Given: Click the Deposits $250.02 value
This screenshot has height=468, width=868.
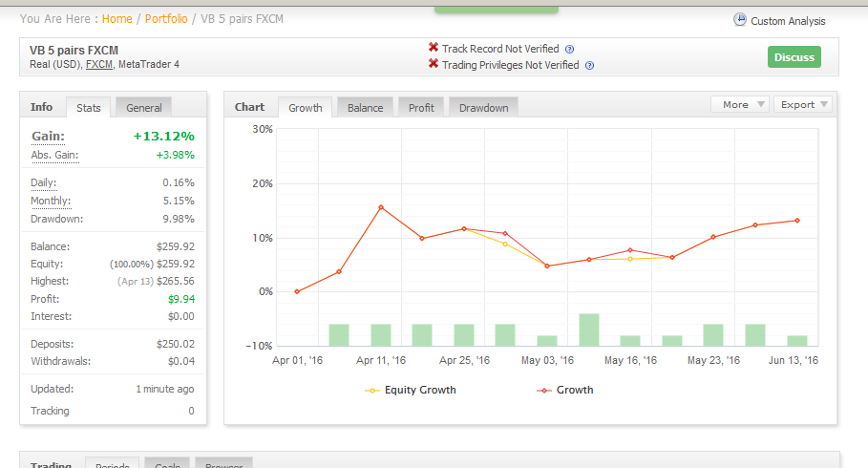Looking at the screenshot, I should pos(176,344).
